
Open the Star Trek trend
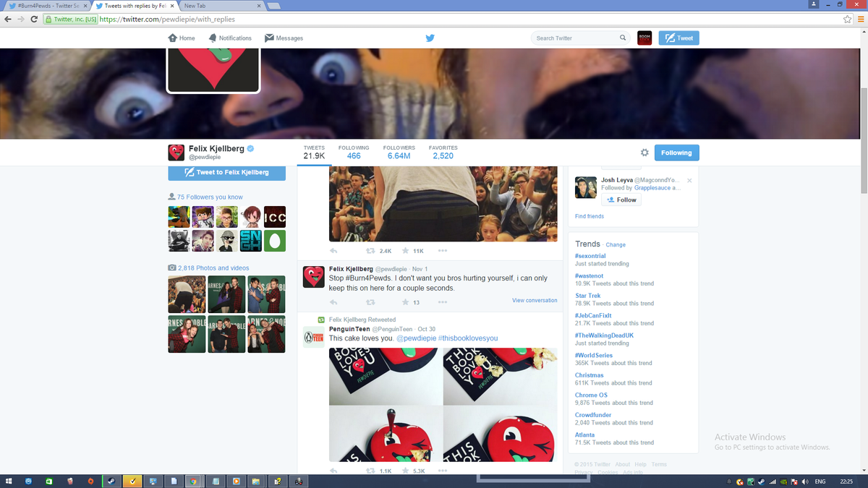pyautogui.click(x=587, y=296)
